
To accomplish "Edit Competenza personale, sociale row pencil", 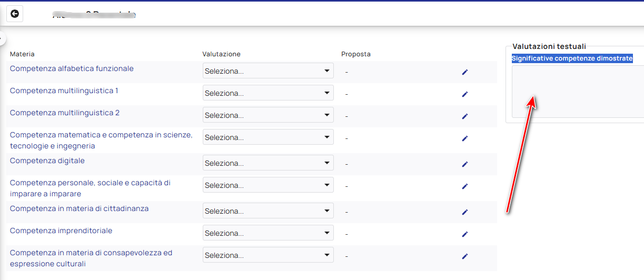I will [x=464, y=186].
